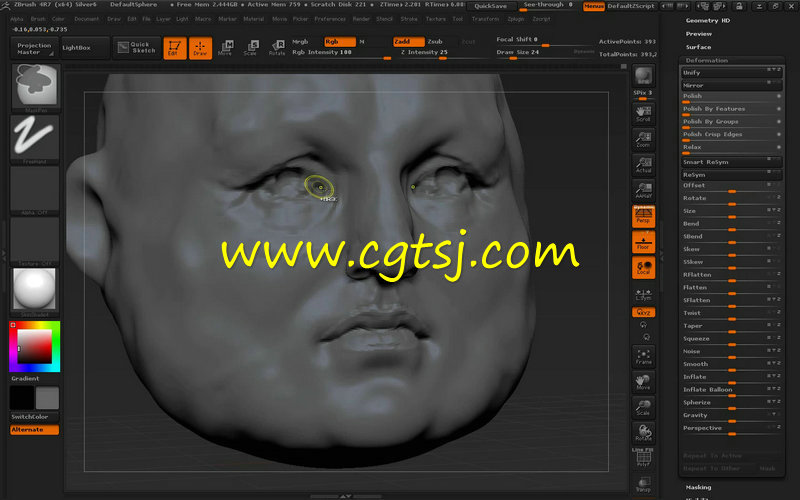The image size is (800, 500).
Task: Expand Geometry HD section
Action: pyautogui.click(x=708, y=20)
